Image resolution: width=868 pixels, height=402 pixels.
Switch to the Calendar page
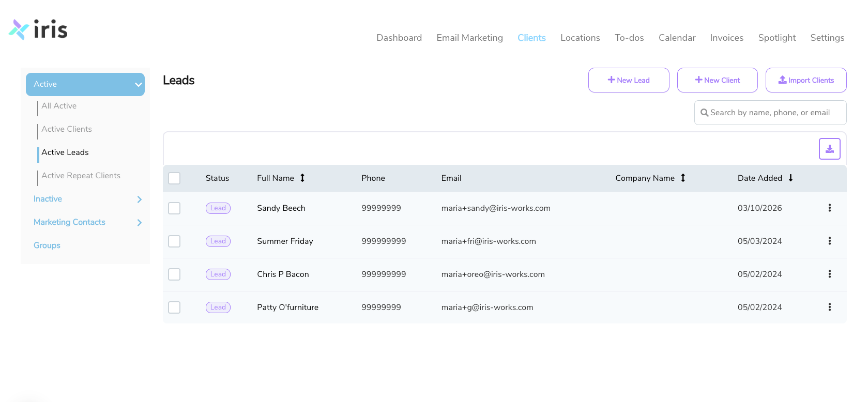[x=677, y=38]
